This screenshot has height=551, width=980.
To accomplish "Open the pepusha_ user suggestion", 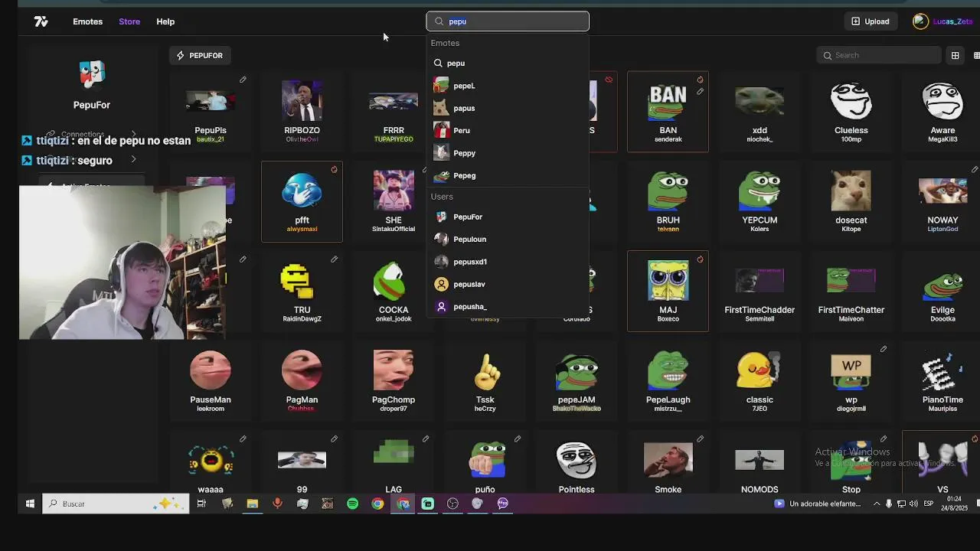I will click(508, 306).
